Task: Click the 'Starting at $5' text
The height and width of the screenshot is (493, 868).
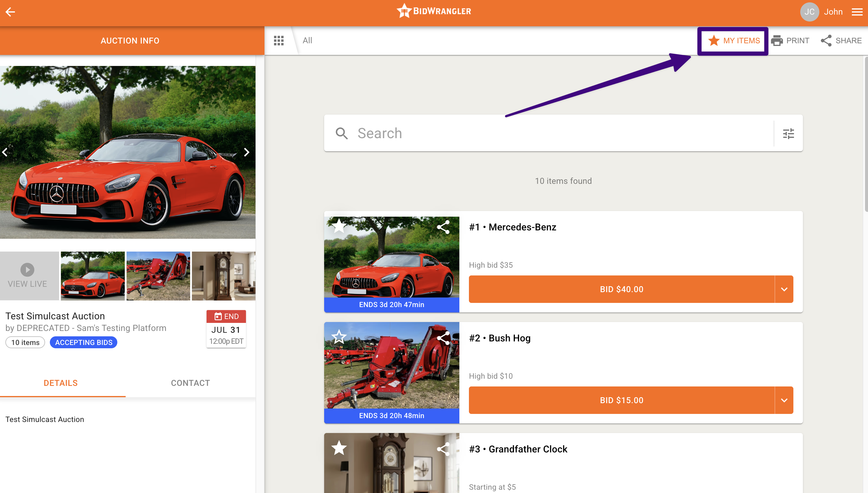Action: pos(493,487)
